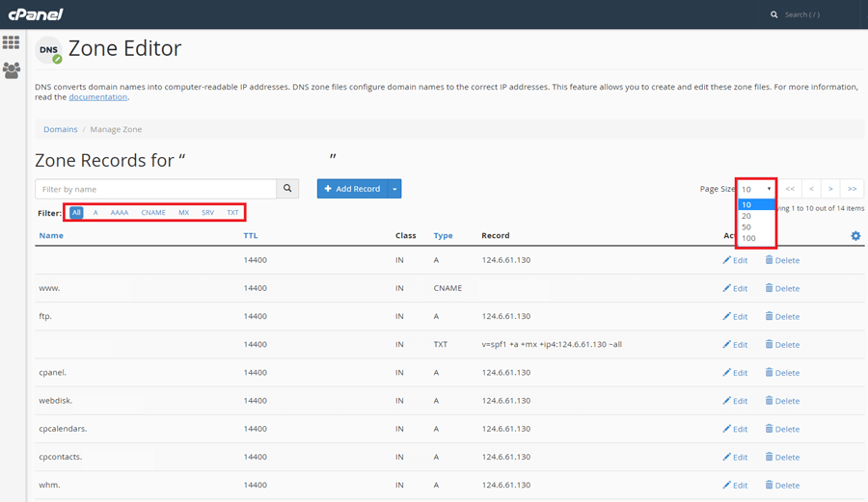Choose page size 100 option
Viewport: 868px width, 502px height.
(756, 238)
